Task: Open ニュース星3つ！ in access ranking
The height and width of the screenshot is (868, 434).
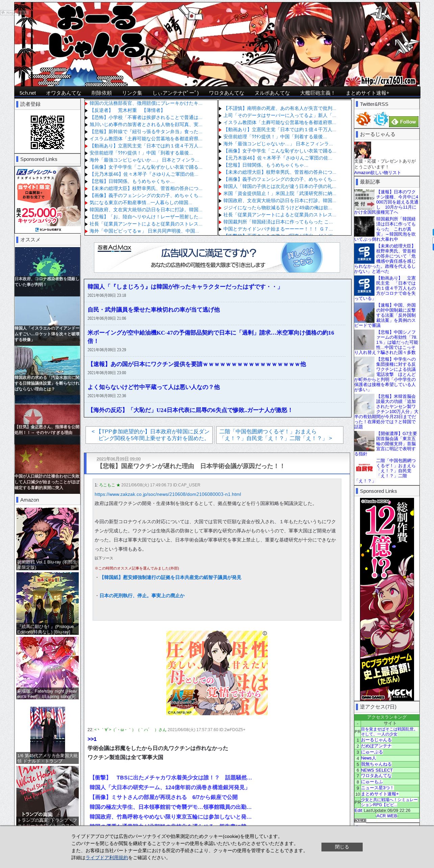Action: 377,788
